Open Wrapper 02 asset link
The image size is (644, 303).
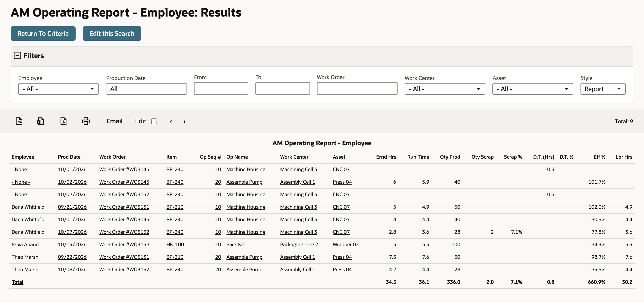345,244
